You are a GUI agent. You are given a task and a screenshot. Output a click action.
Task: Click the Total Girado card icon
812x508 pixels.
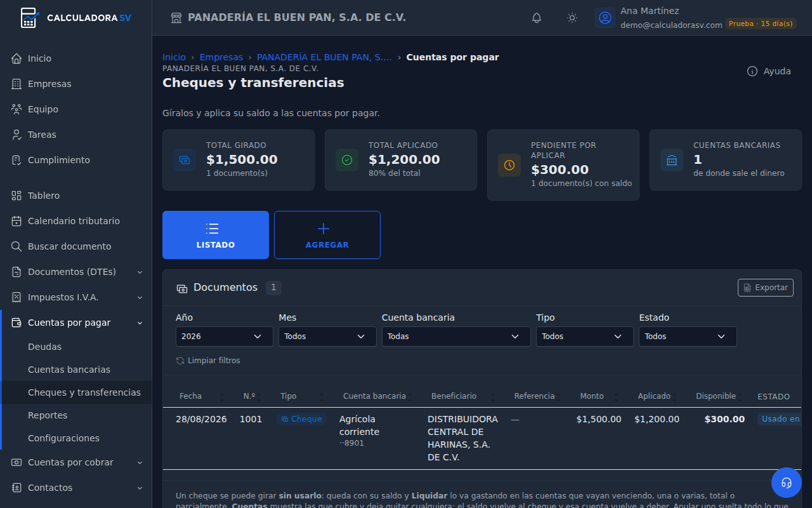[185, 160]
